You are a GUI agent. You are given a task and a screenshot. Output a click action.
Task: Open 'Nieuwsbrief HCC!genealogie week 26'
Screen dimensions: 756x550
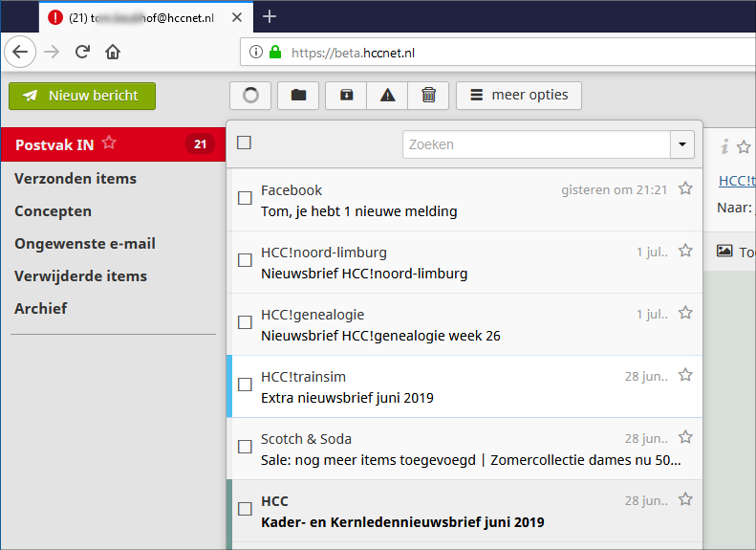(x=380, y=336)
